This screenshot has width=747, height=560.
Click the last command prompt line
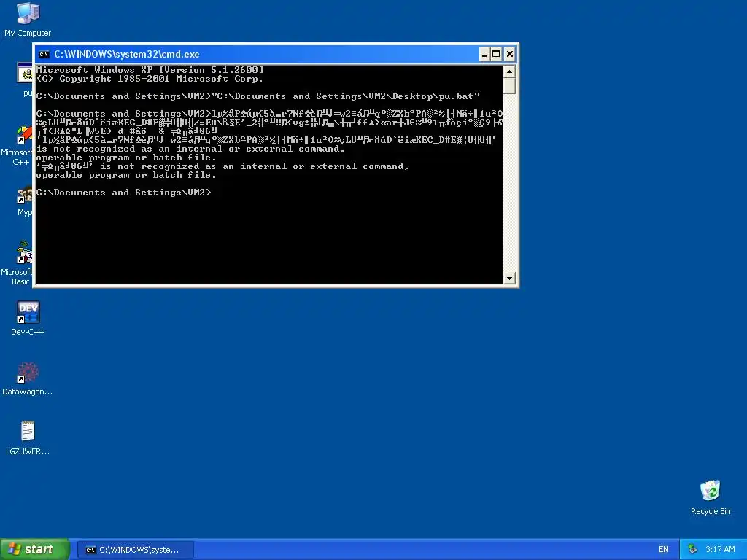click(123, 192)
